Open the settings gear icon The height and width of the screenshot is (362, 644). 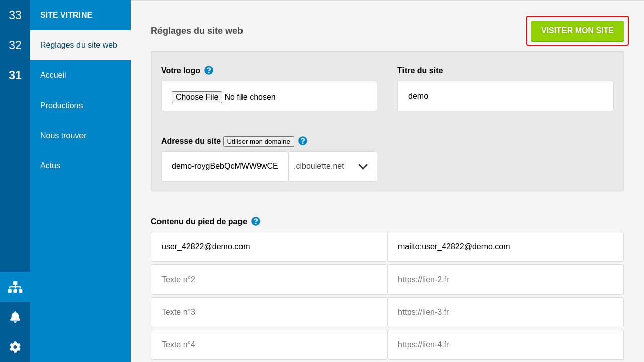(15, 347)
